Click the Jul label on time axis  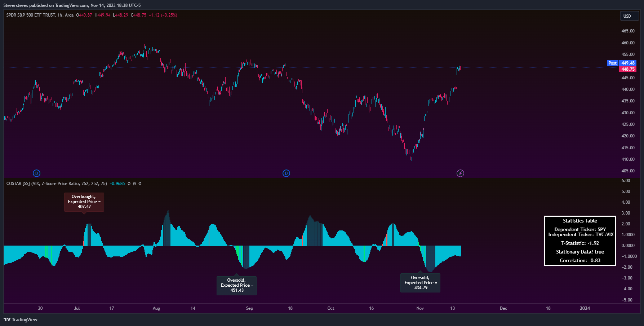point(77,308)
